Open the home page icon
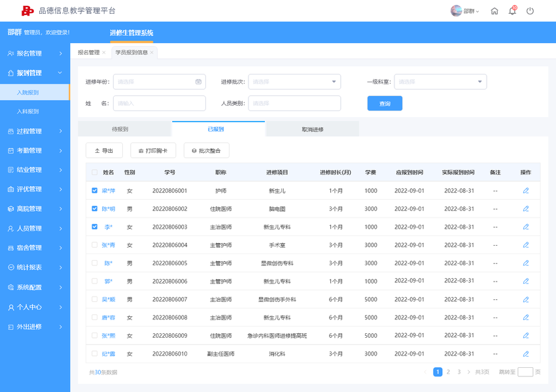Image resolution: width=556 pixels, height=392 pixels. click(495, 11)
